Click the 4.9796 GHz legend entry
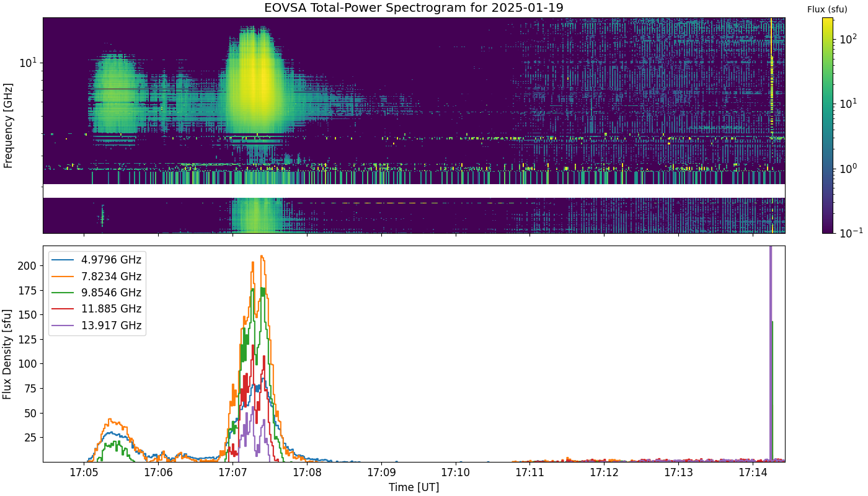This screenshot has height=496, width=868. coord(97,260)
